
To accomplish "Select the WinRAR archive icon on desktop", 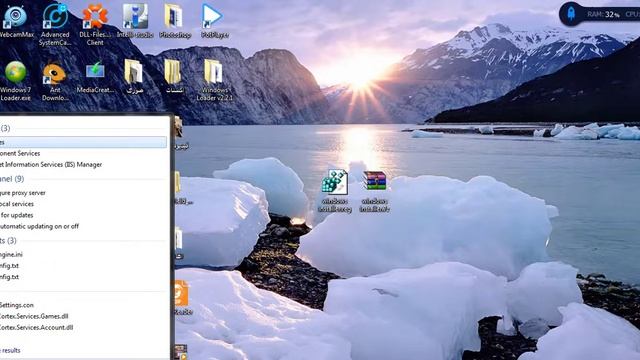I will point(375,191).
